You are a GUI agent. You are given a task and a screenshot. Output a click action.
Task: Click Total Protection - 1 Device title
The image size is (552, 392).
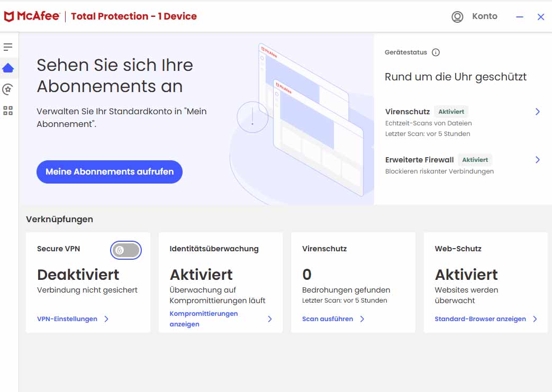pos(134,16)
